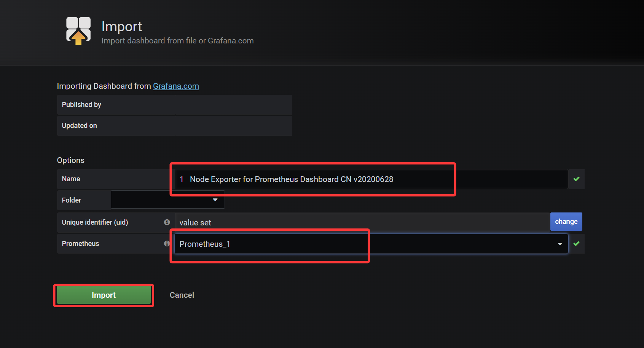Screen dimensions: 644x348
Task: Click the info icon beside Unique identifier (uid)
Action: 167,222
